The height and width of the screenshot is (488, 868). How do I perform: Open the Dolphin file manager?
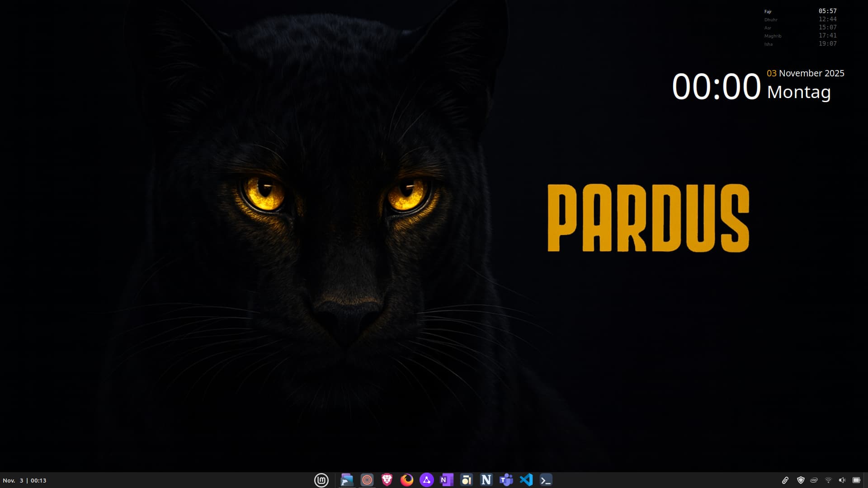pos(347,480)
